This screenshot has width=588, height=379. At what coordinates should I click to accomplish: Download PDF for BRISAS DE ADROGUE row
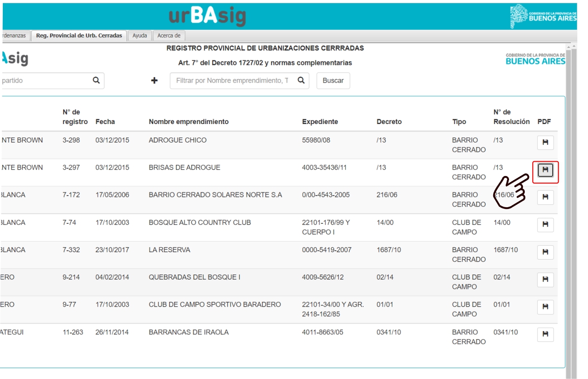tap(545, 170)
